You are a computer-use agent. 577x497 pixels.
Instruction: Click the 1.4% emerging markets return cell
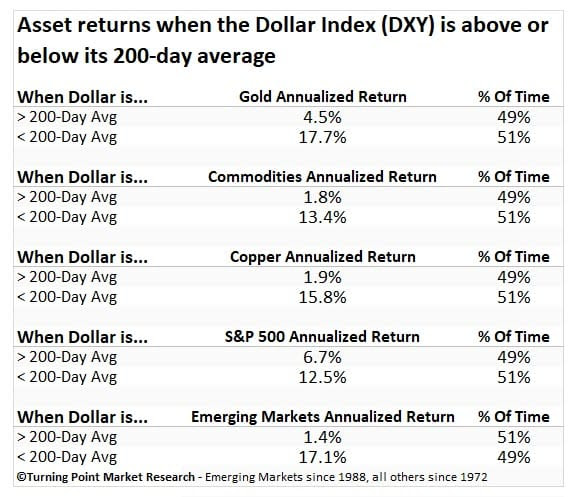(x=322, y=437)
